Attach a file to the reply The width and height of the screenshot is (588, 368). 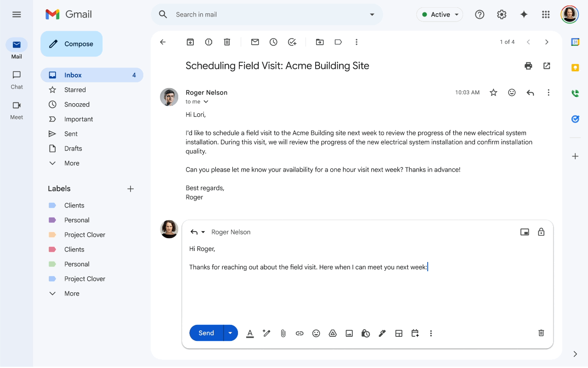click(x=283, y=333)
